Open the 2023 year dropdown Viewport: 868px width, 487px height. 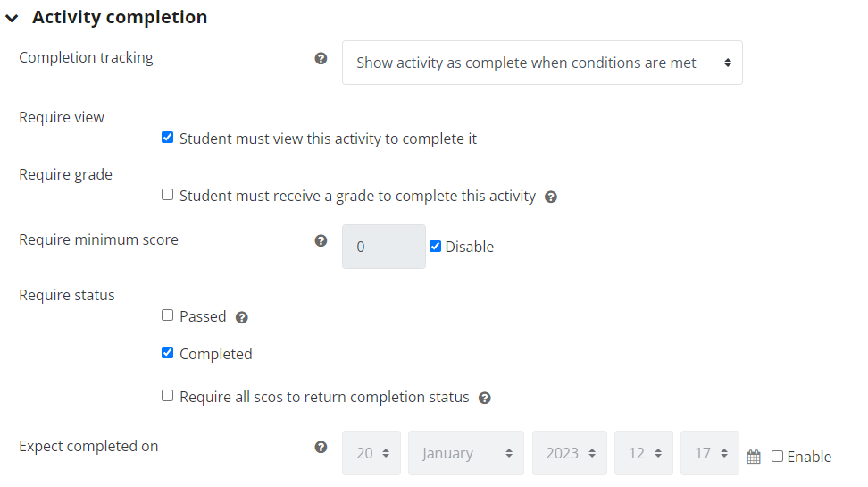(570, 453)
